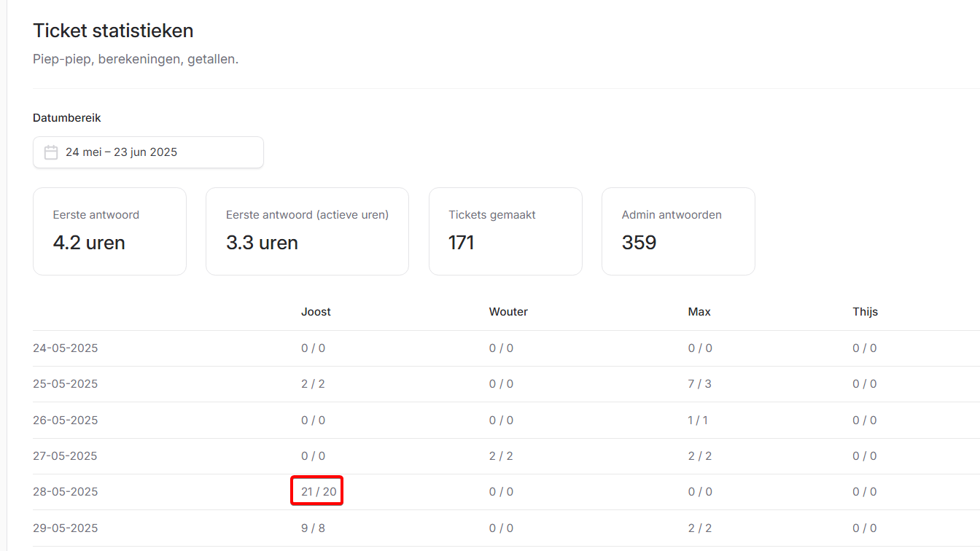Viewport: 980px width, 551px height.
Task: Open the Tickets gemaakt statistic card
Action: 505,231
